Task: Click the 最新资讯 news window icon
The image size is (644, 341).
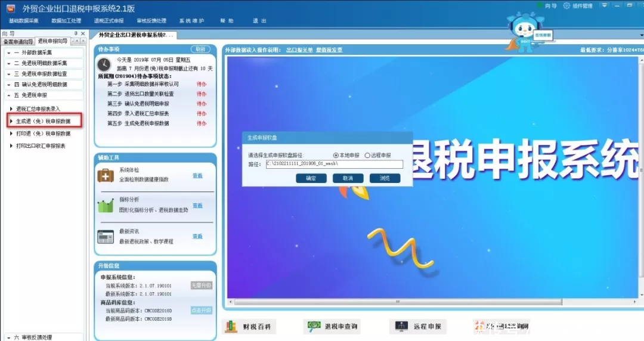Action: (x=106, y=237)
